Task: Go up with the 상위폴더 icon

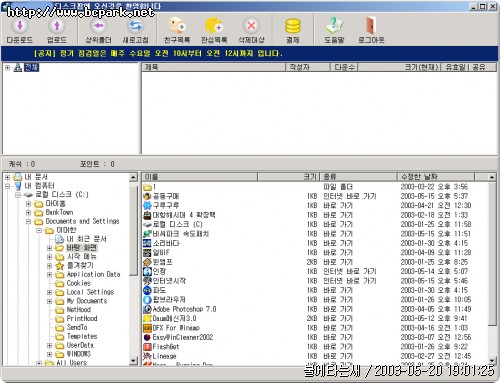Action: coord(98,26)
